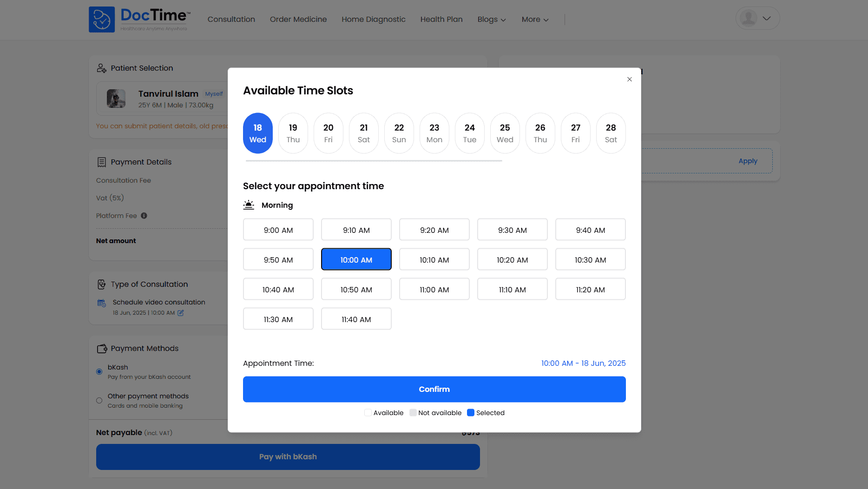868x489 pixels.
Task: Open the Consultation nav item
Action: pos(231,20)
